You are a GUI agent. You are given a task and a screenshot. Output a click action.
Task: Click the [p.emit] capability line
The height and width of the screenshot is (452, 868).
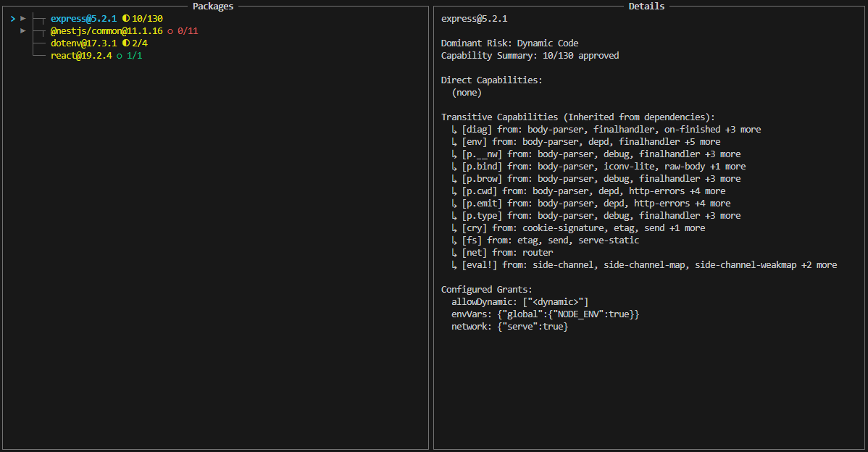591,203
